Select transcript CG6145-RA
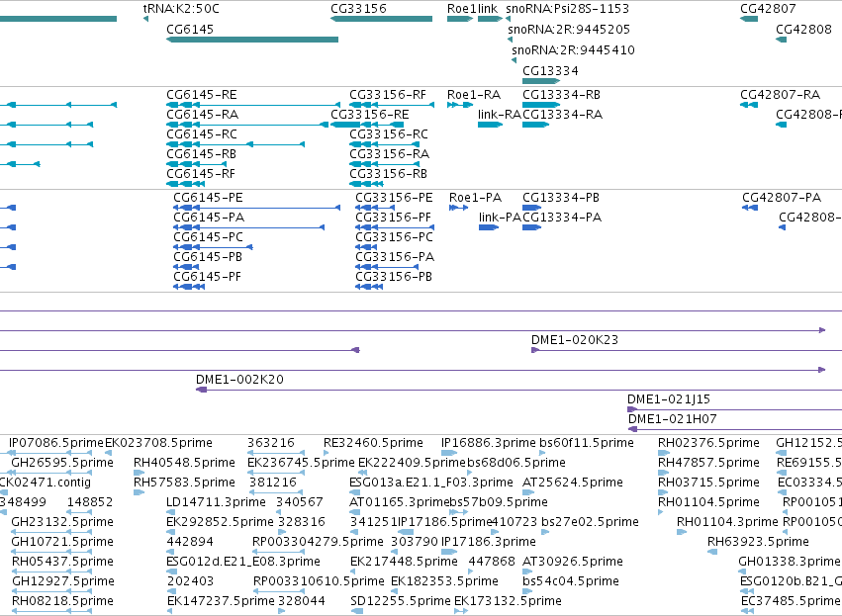This screenshot has height=616, width=842. [x=247, y=125]
